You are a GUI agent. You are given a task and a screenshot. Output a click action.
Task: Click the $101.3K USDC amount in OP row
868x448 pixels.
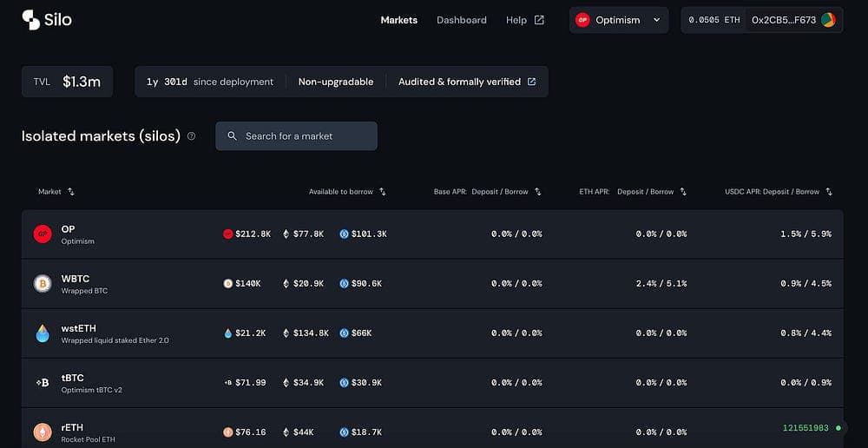coord(369,234)
